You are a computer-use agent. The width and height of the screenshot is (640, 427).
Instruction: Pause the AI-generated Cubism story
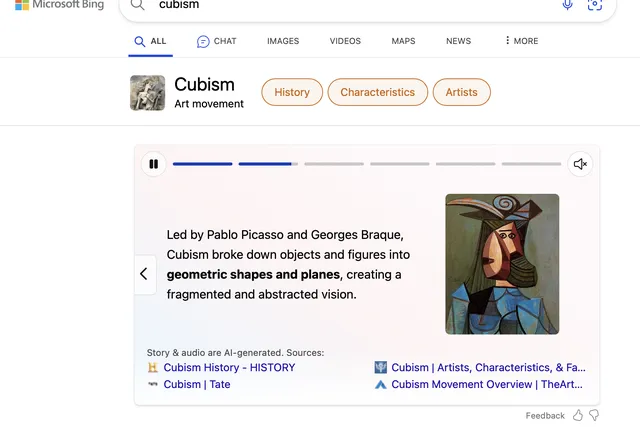pos(153,164)
